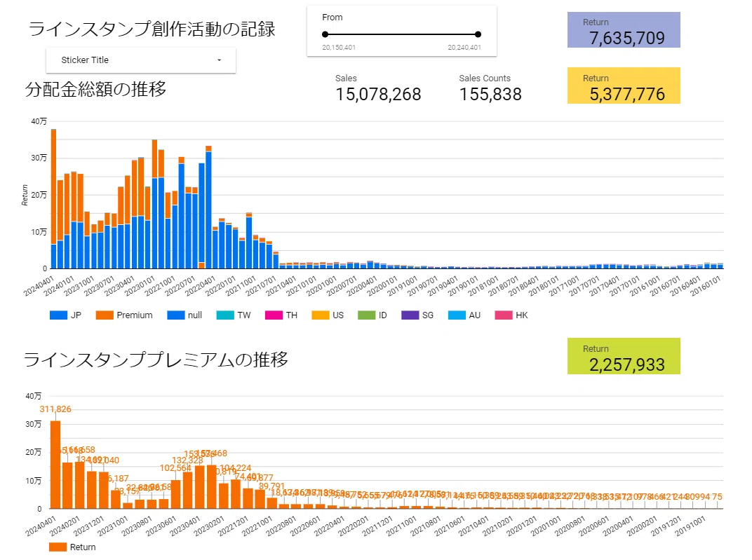The image size is (752, 560).
Task: Click the 20160101 axis label in top chart
Action: (x=705, y=286)
